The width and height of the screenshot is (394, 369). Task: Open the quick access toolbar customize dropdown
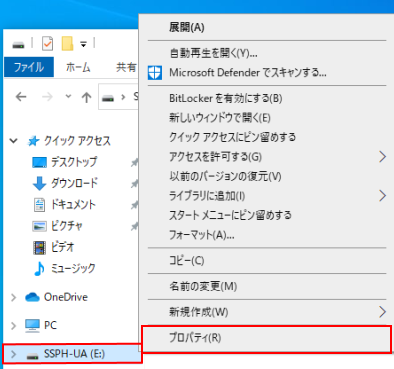click(83, 44)
